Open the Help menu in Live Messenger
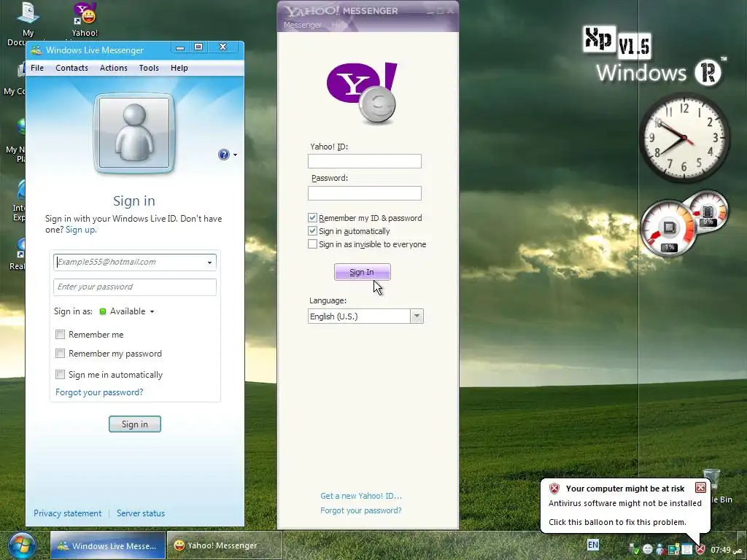Image resolution: width=747 pixels, height=560 pixels. [179, 68]
